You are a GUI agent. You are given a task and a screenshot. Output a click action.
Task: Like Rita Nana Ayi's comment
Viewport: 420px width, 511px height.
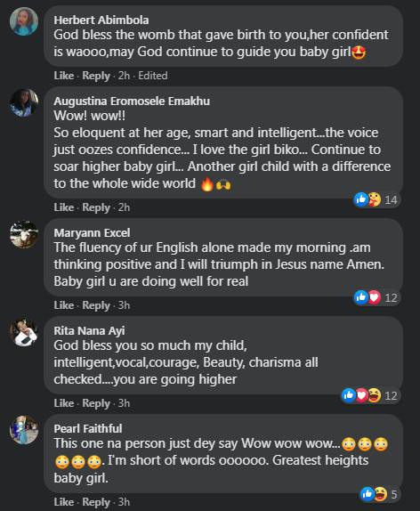[64, 403]
